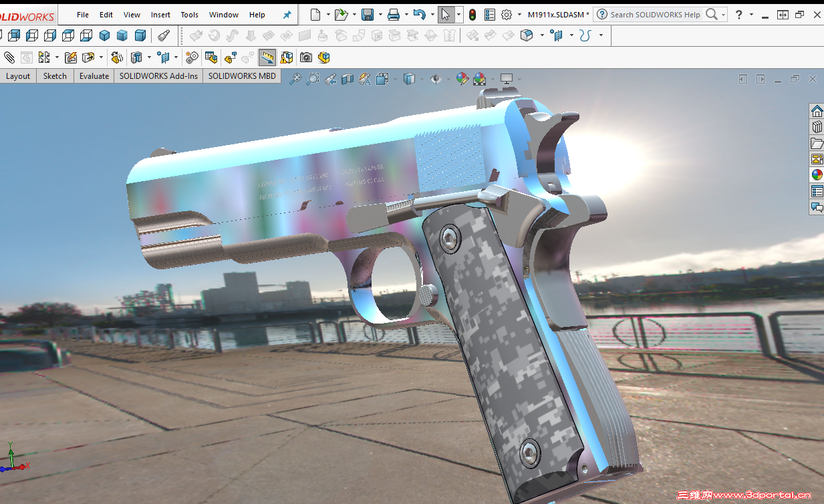
Task: Click the Evaluate tab
Action: [x=94, y=76]
